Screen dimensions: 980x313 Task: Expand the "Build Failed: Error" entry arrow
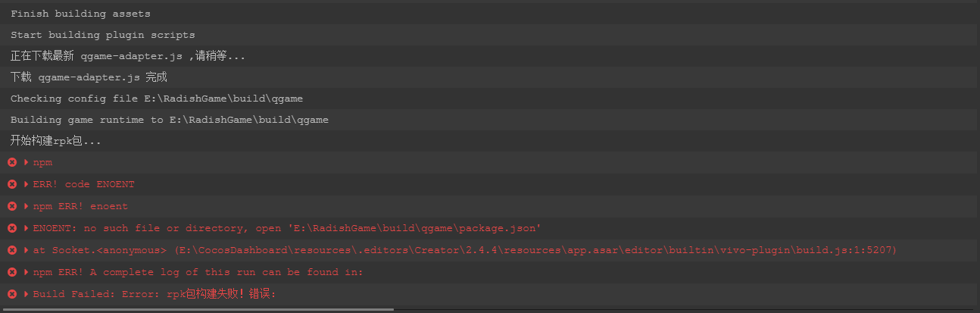[27, 294]
